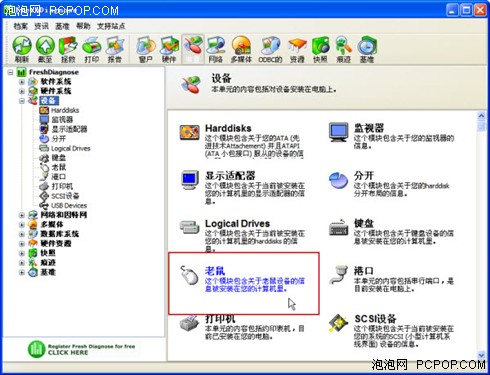Click the 老鼠 mouse module icon in right pane
This screenshot has height=375, width=490.
coord(189,275)
